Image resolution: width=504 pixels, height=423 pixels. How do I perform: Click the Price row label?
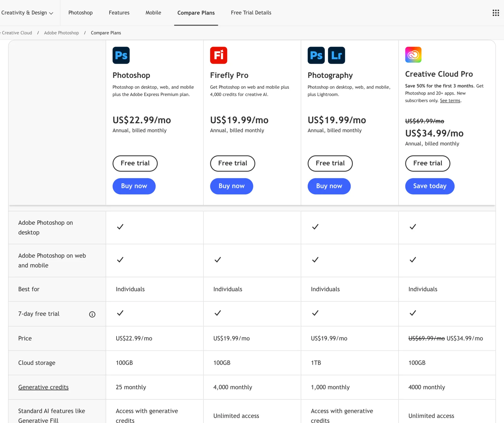25,338
